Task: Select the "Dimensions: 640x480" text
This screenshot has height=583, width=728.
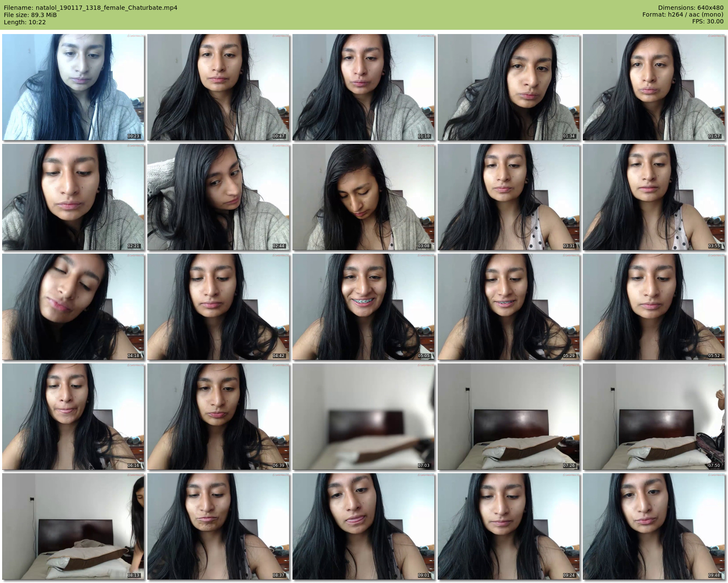Action: click(x=691, y=8)
